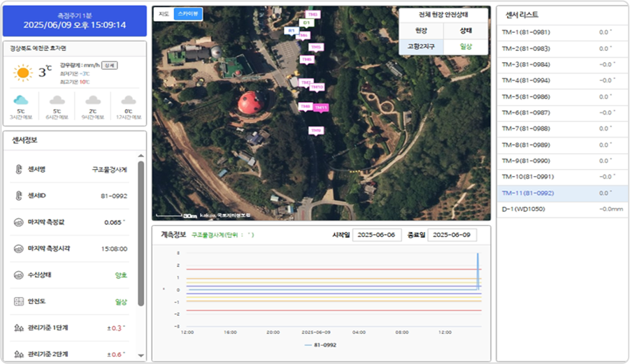The height and width of the screenshot is (364, 630).
Task: Select TM-7(81-0988) in the sensor list
Action: (x=562, y=129)
